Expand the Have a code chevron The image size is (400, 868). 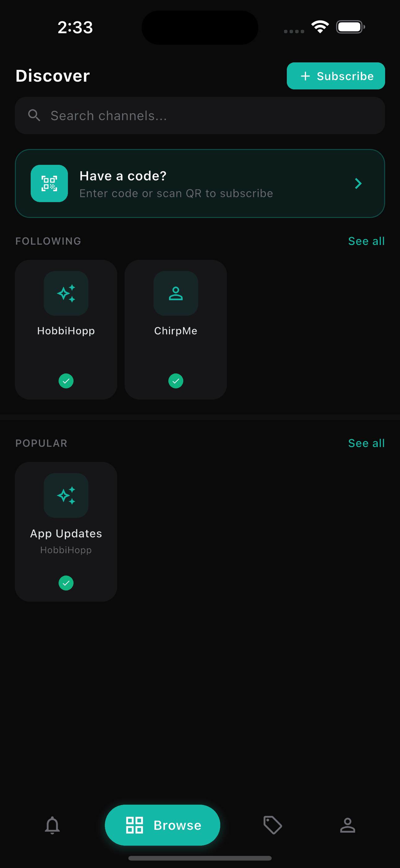358,183
